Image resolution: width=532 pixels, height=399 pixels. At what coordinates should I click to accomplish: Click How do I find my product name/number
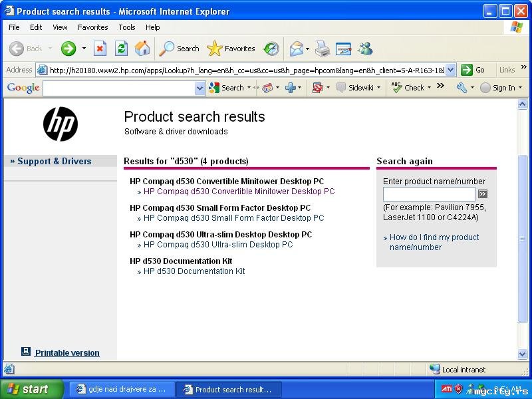pos(434,242)
